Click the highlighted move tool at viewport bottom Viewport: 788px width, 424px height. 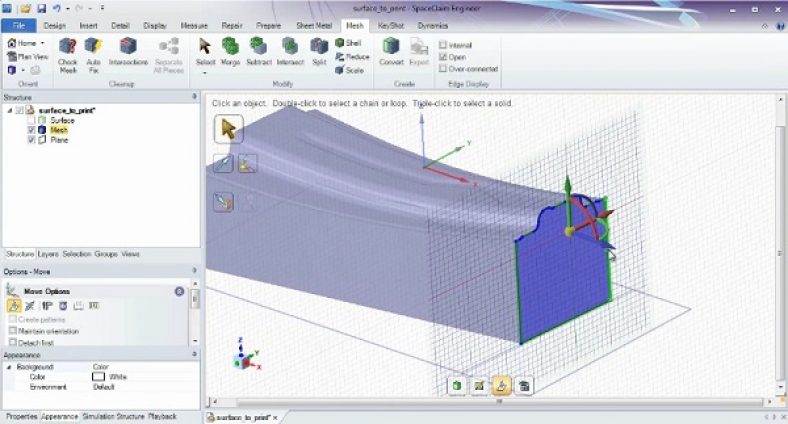pyautogui.click(x=501, y=386)
